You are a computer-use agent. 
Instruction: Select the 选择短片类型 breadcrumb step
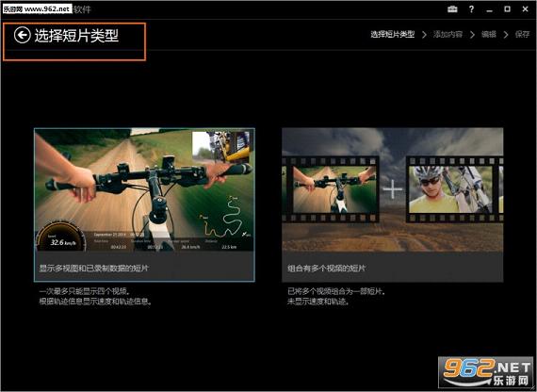pyautogui.click(x=393, y=34)
